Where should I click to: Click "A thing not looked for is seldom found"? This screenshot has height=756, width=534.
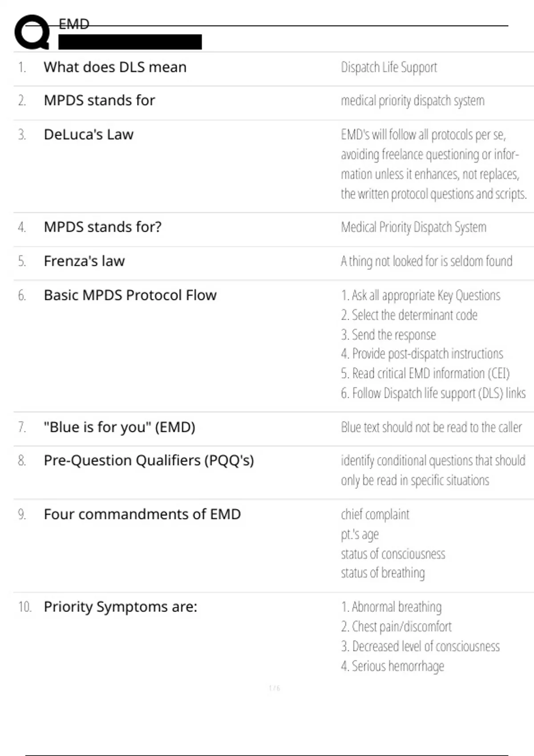(x=426, y=261)
